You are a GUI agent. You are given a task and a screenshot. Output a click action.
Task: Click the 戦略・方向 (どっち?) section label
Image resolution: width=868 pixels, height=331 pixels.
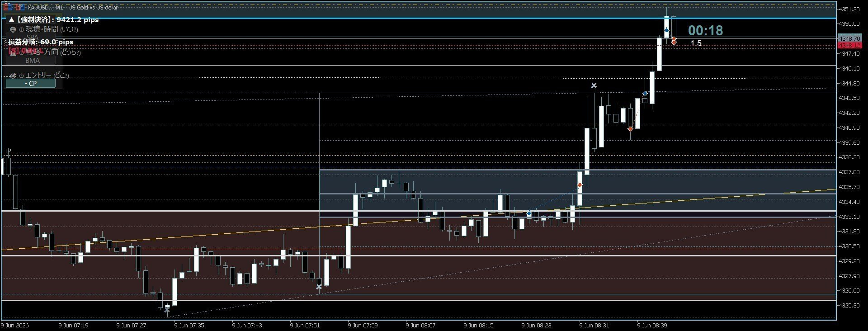pyautogui.click(x=53, y=52)
